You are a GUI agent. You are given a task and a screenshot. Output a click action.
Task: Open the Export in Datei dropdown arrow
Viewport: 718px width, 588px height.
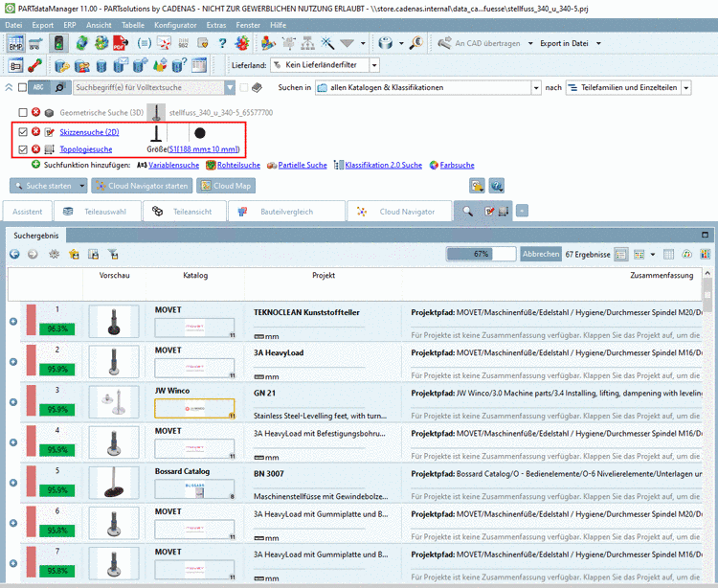click(598, 43)
